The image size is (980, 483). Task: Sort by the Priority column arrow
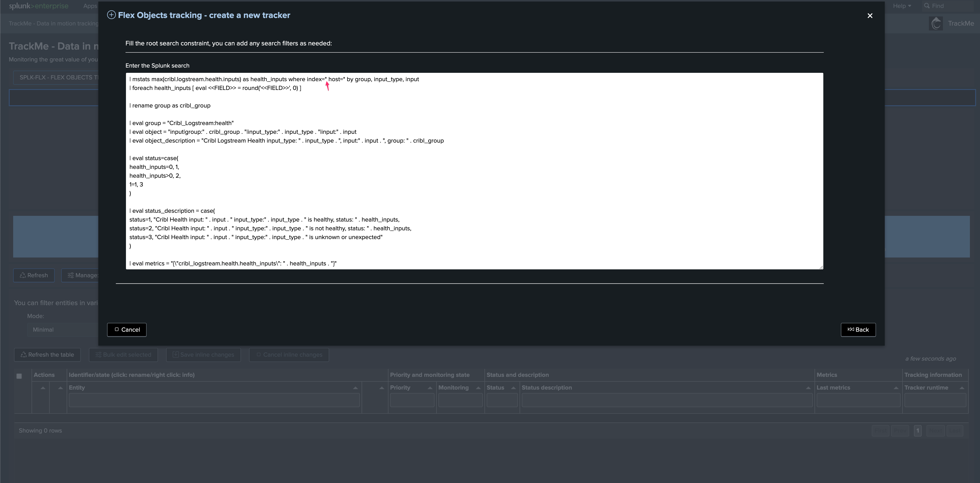(430, 388)
